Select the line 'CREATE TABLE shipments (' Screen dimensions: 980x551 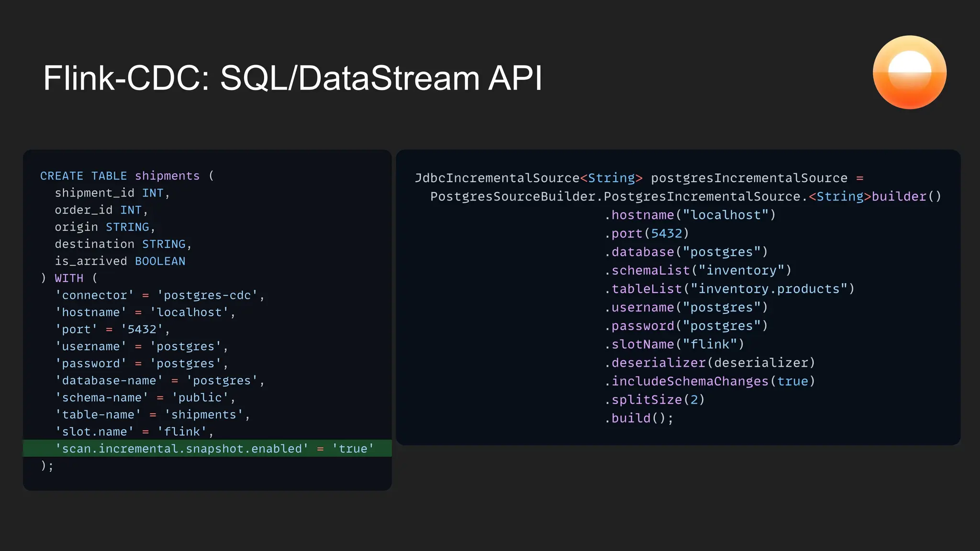[x=127, y=176]
